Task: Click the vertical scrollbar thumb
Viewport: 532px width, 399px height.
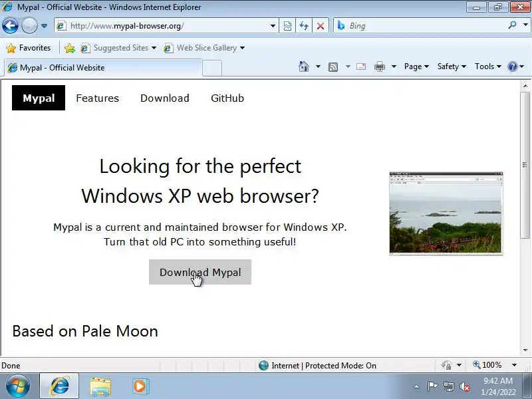Action: (x=525, y=165)
